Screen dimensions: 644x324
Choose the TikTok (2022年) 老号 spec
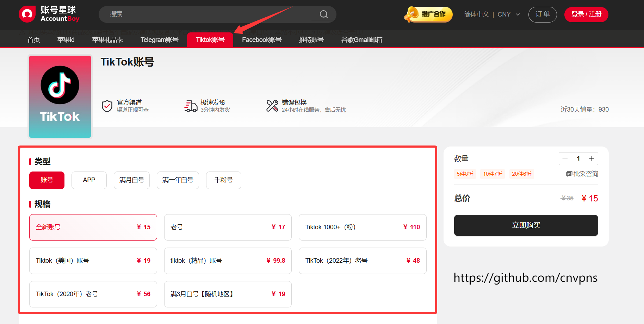pyautogui.click(x=363, y=261)
